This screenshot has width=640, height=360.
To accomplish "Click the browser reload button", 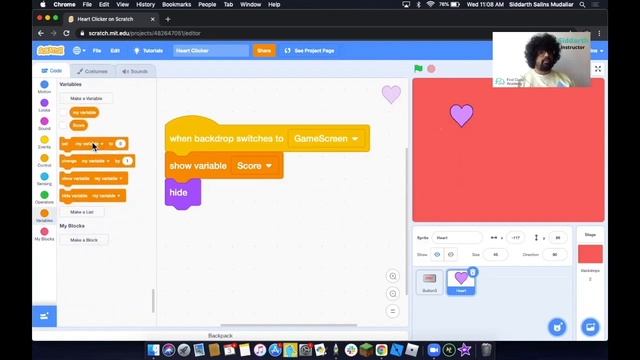I will coord(66,33).
